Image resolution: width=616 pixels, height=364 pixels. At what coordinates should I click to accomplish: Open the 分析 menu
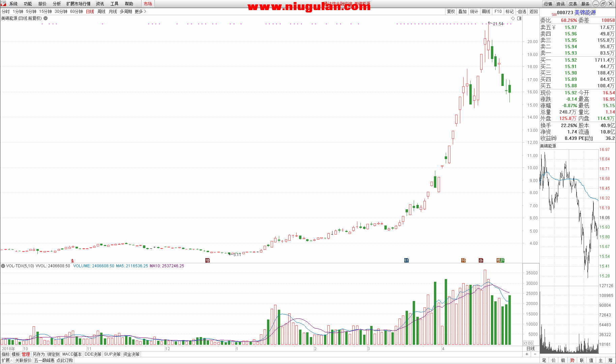57,4
